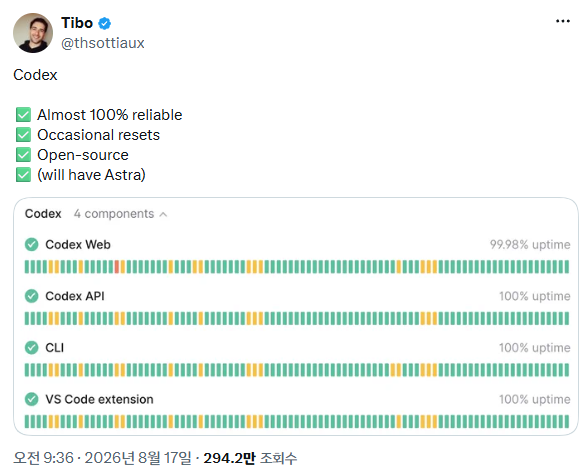Click the 294.2만 조회수 view count

tap(250, 458)
